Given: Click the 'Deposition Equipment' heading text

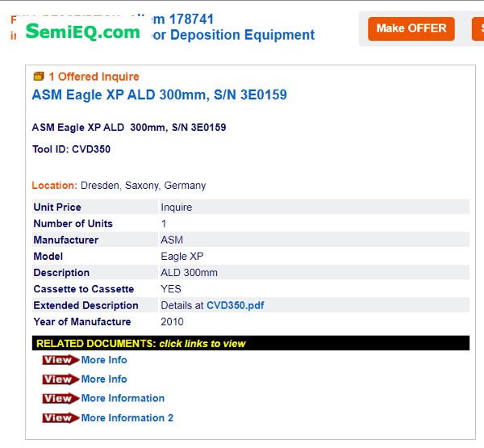Looking at the screenshot, I should (242, 35).
